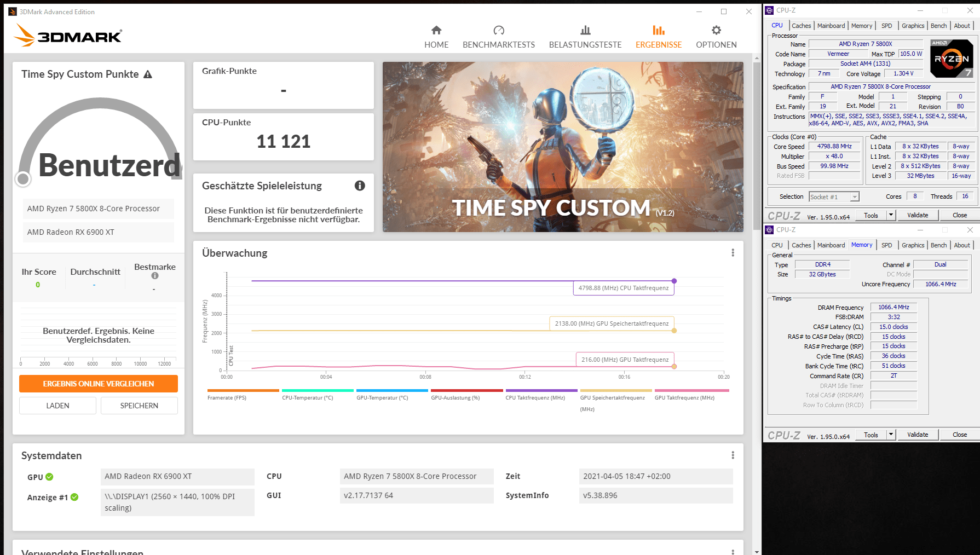Toggle GPU Taktfrequenz pink legend swatch
This screenshot has height=555, width=980.
691,390
